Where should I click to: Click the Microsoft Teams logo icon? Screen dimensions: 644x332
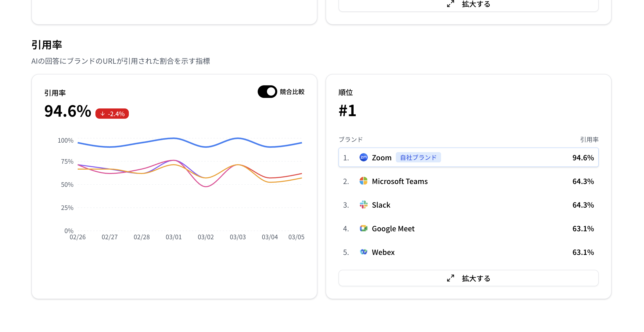(x=363, y=181)
